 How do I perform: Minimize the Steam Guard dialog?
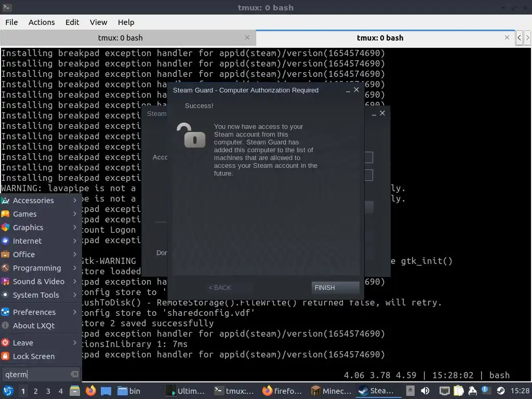point(348,90)
